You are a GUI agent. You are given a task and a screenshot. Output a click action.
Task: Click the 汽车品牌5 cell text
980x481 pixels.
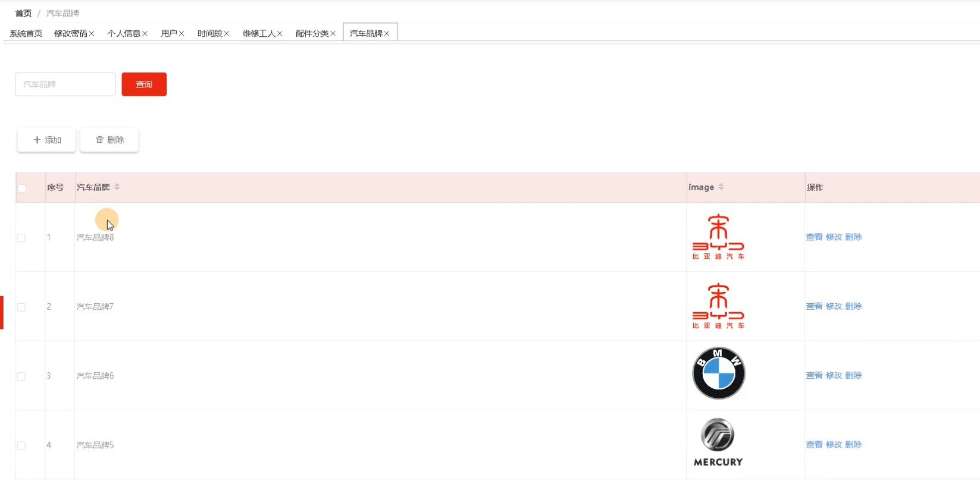point(95,445)
